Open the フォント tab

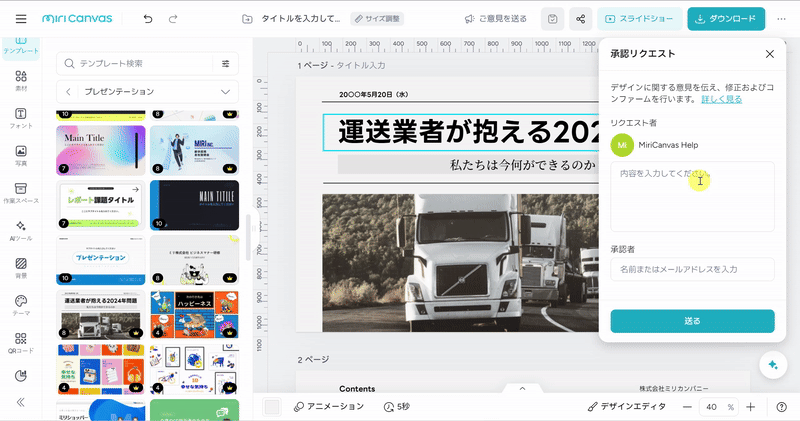(21, 118)
